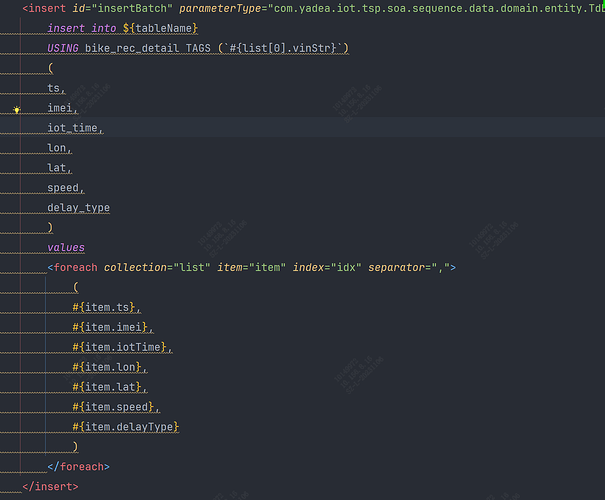This screenshot has height=500, width=605.
Task: Click the #{item.delayType} parameter
Action: (125, 427)
